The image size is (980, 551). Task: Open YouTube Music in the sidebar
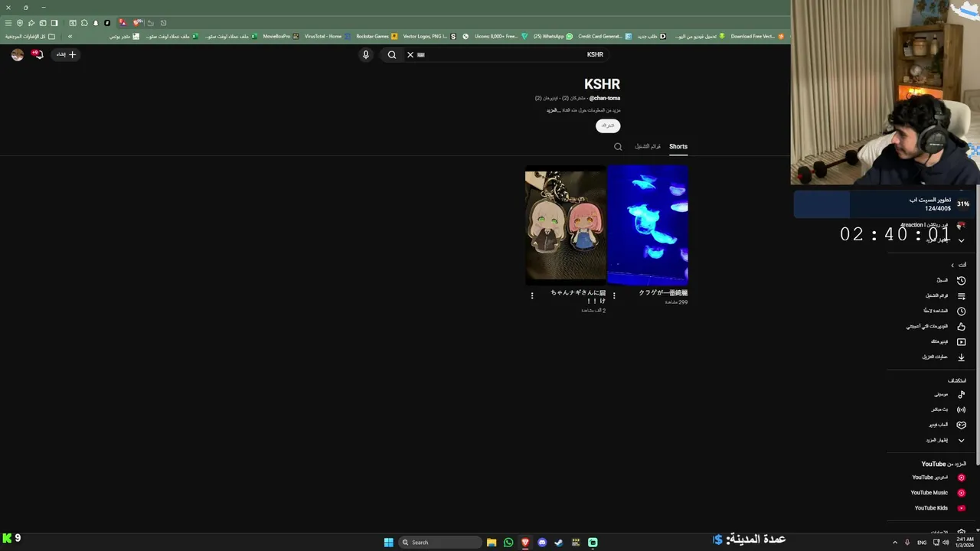coord(939,493)
